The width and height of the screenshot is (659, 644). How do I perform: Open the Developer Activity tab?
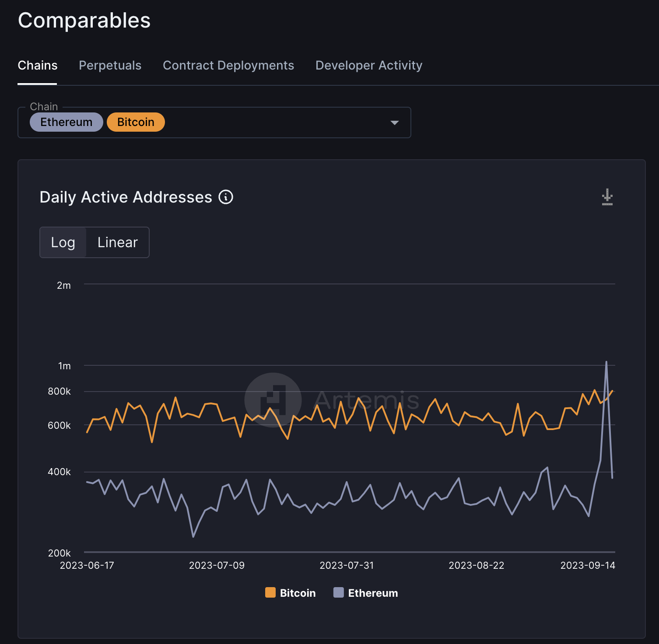click(368, 65)
